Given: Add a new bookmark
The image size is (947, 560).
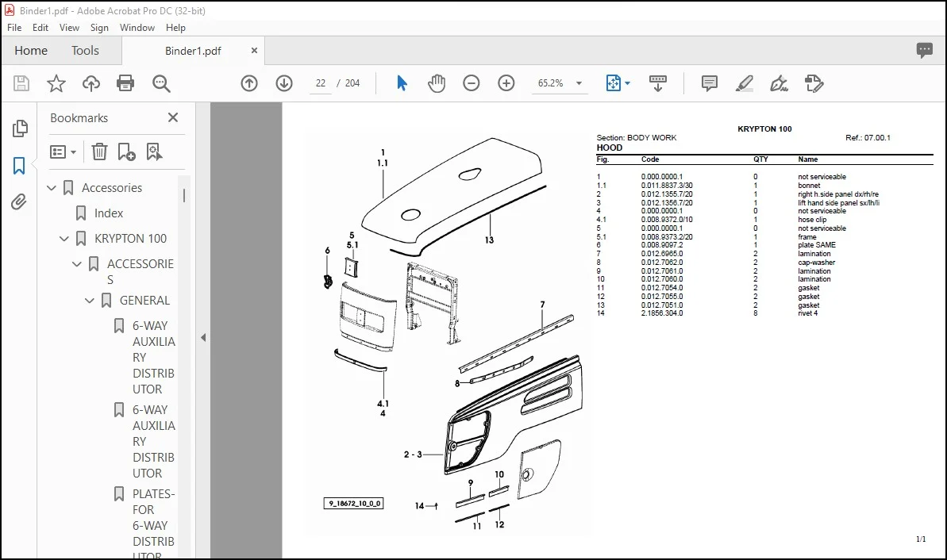Looking at the screenshot, I should (127, 152).
